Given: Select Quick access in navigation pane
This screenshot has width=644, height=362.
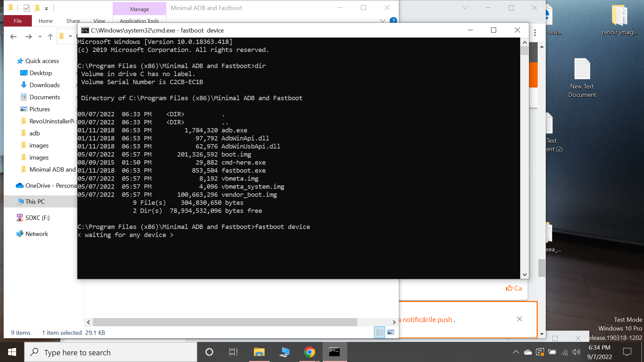Looking at the screenshot, I should [x=42, y=61].
